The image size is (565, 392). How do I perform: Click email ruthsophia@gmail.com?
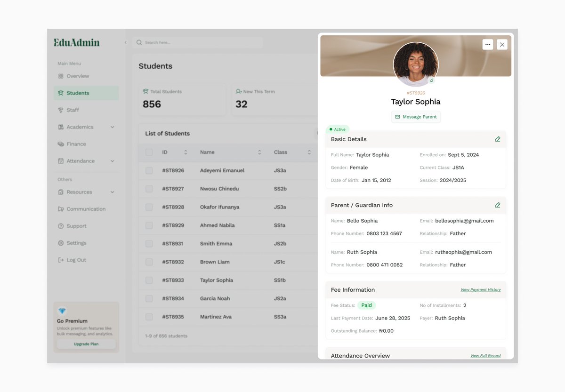pyautogui.click(x=463, y=252)
